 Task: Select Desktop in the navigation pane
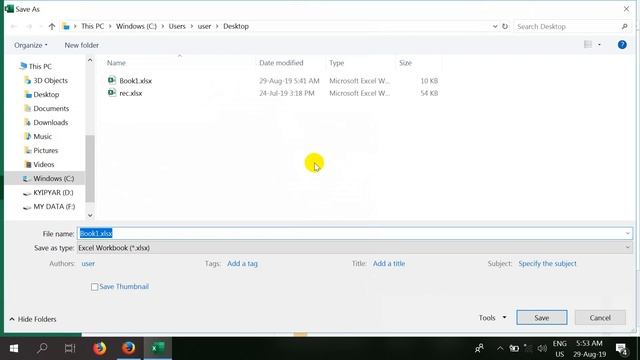click(x=46, y=94)
